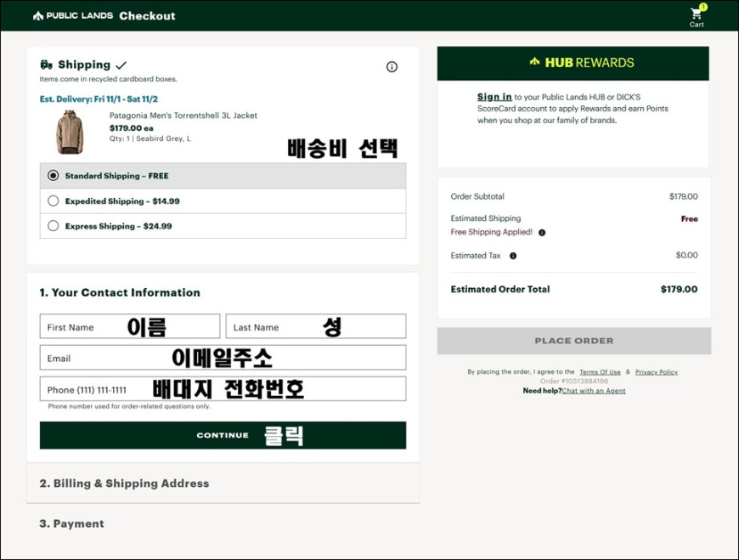Click the Sign in link

coord(494,97)
